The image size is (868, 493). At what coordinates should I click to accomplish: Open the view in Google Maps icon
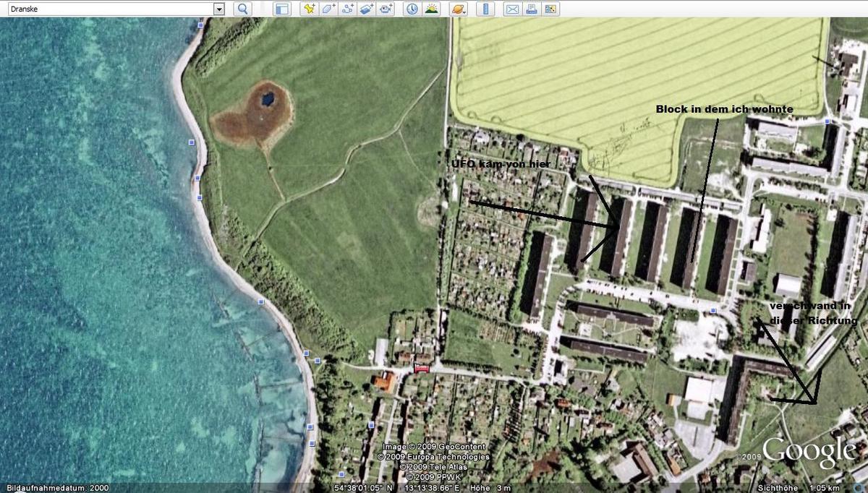[x=550, y=9]
